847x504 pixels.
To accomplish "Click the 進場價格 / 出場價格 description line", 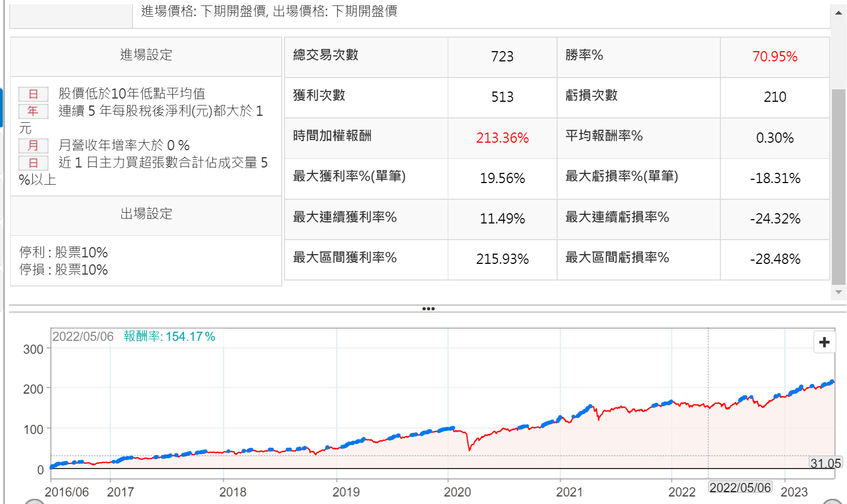I will [269, 11].
